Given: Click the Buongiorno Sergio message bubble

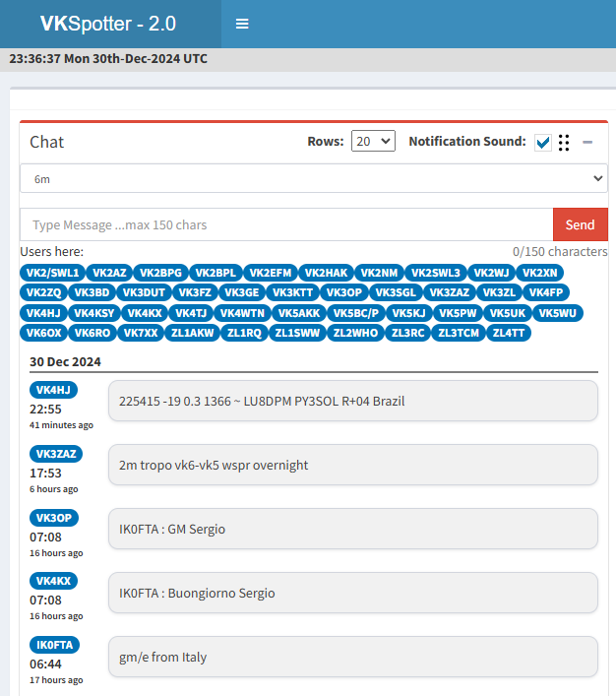Looking at the screenshot, I should point(352,593).
